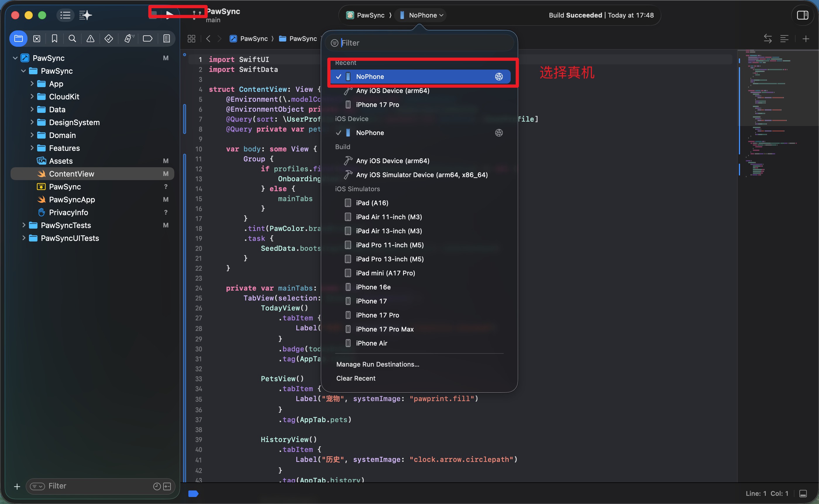The height and width of the screenshot is (504, 819).
Task: Click the blue breakpoints tag in debug bar
Action: click(193, 494)
